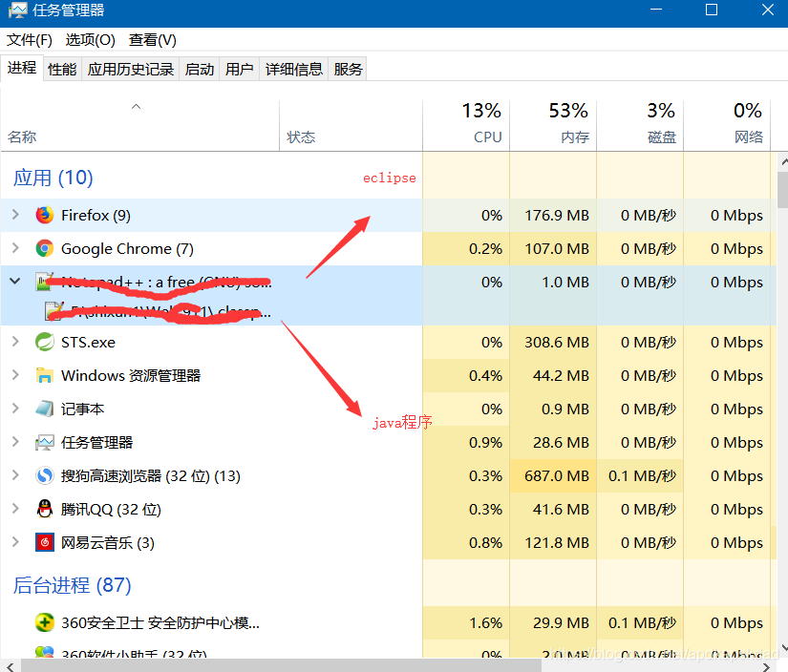Image resolution: width=788 pixels, height=672 pixels.
Task: Sort by 名称 column header
Action: 139,126
